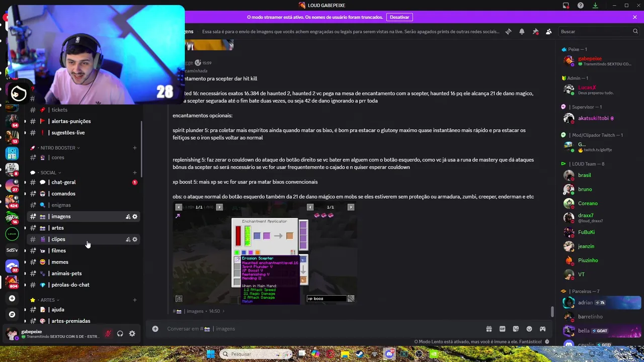The image size is (644, 362).
Task: Click the green download update icon
Action: click(x=595, y=5)
